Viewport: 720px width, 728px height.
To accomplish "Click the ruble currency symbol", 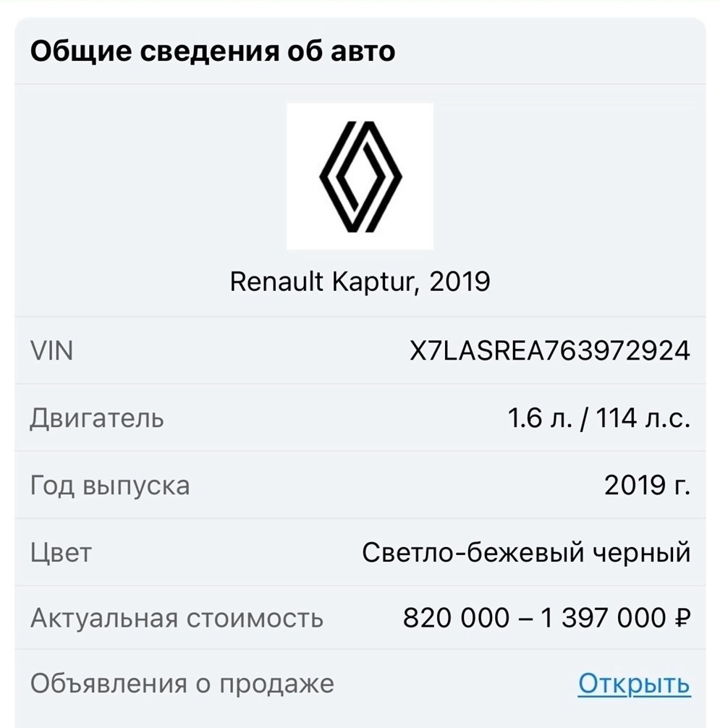I will coord(682,619).
